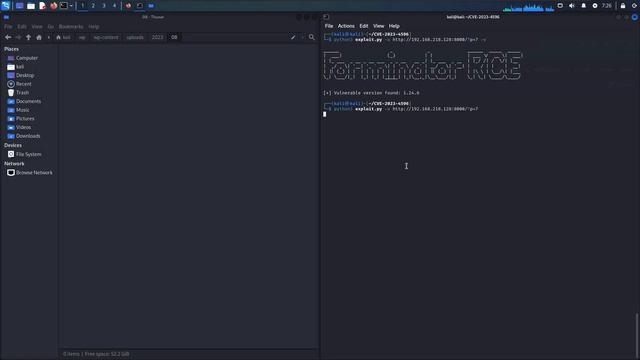This screenshot has height=360, width=640.
Task: Open Thunar search magnifier icon
Action: 312,37
